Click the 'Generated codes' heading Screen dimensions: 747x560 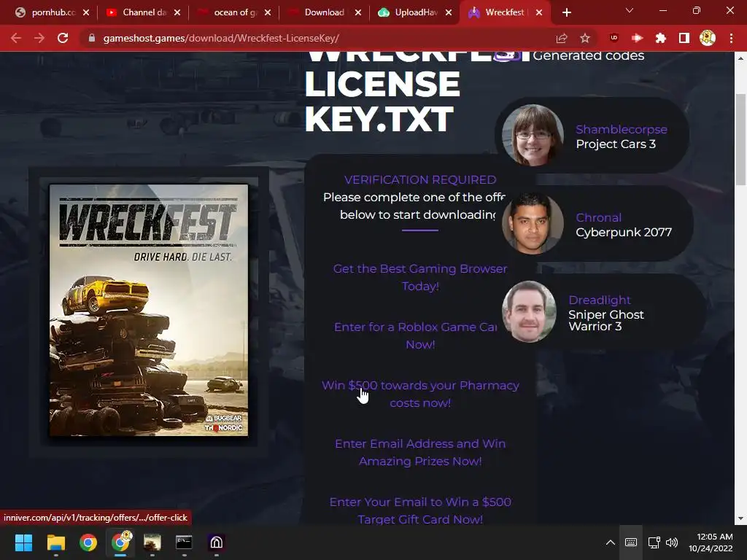click(x=589, y=55)
